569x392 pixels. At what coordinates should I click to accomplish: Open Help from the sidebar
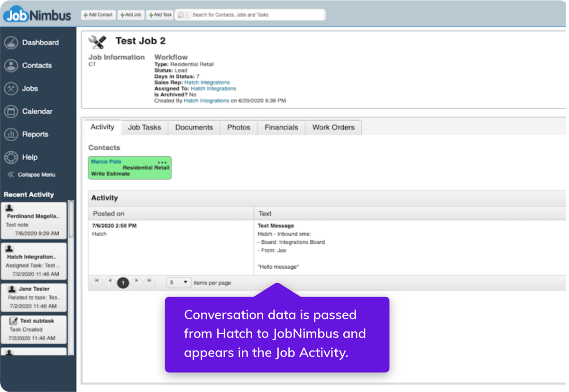tap(30, 157)
